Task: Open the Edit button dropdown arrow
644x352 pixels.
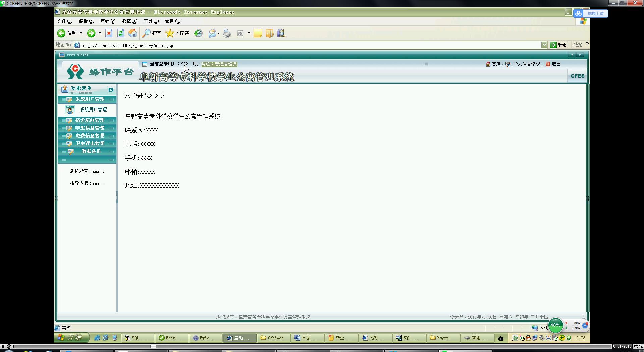Action: [249, 33]
